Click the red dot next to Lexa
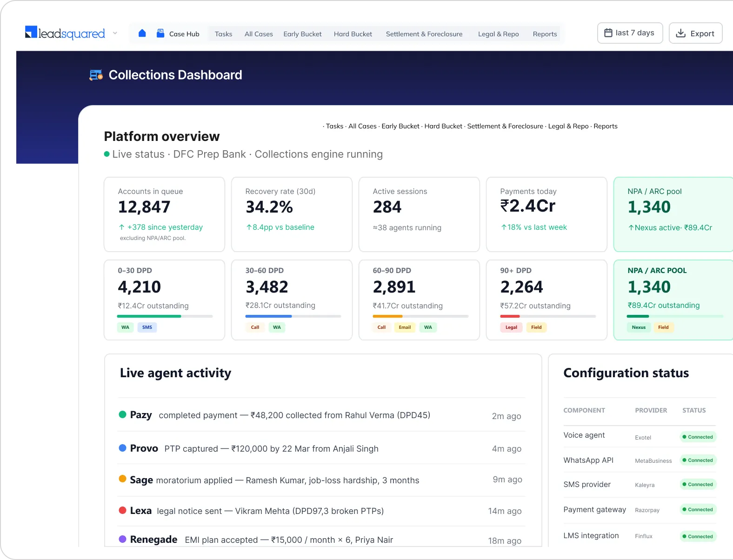 coord(122,510)
